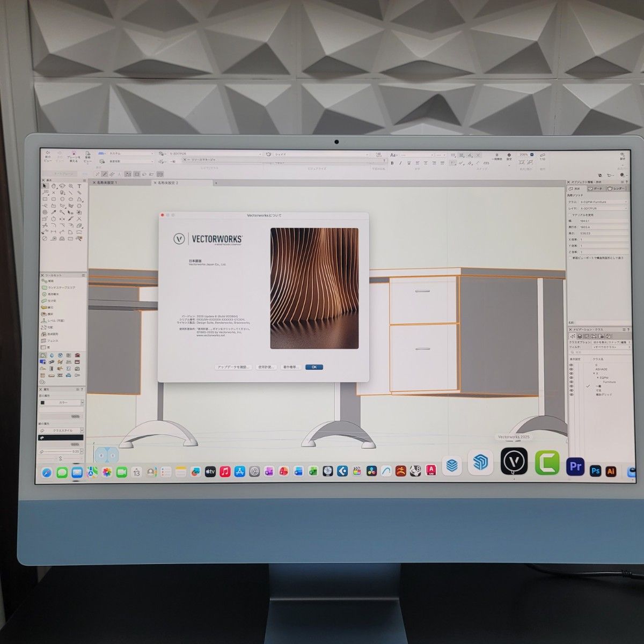Open SketchUp icon in the Dock
Image resolution: width=644 pixels, height=644 pixels.
click(x=480, y=462)
